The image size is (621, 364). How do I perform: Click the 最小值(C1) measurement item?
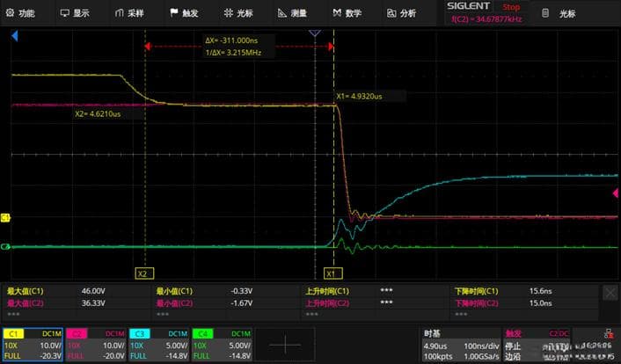174,291
